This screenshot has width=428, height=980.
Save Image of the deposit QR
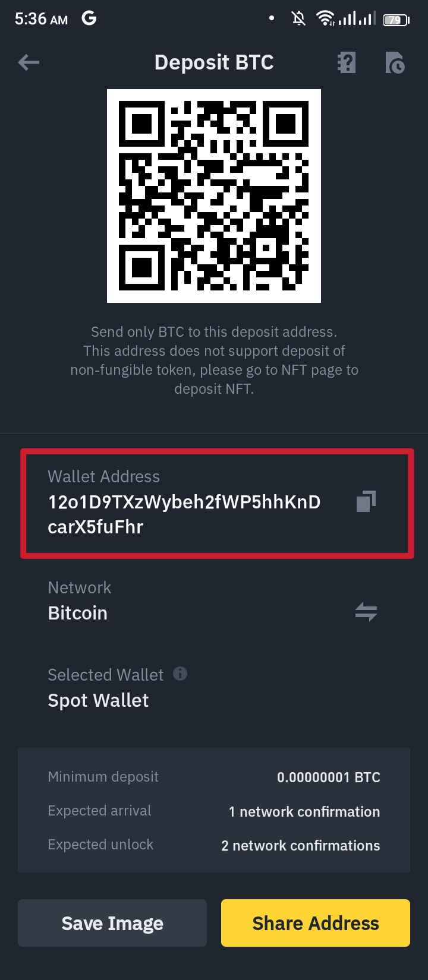pyautogui.click(x=112, y=923)
